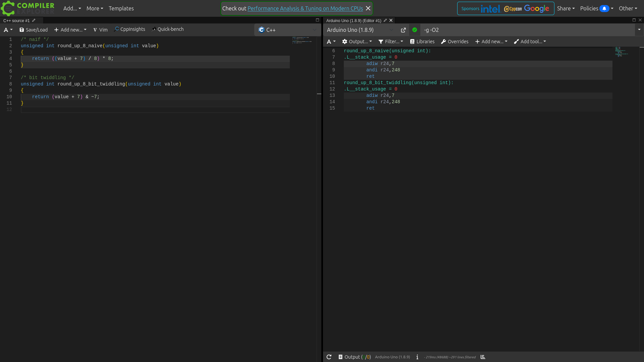Screen dimensions: 644x362
Task: Click Save/Load button
Action: coord(34,30)
